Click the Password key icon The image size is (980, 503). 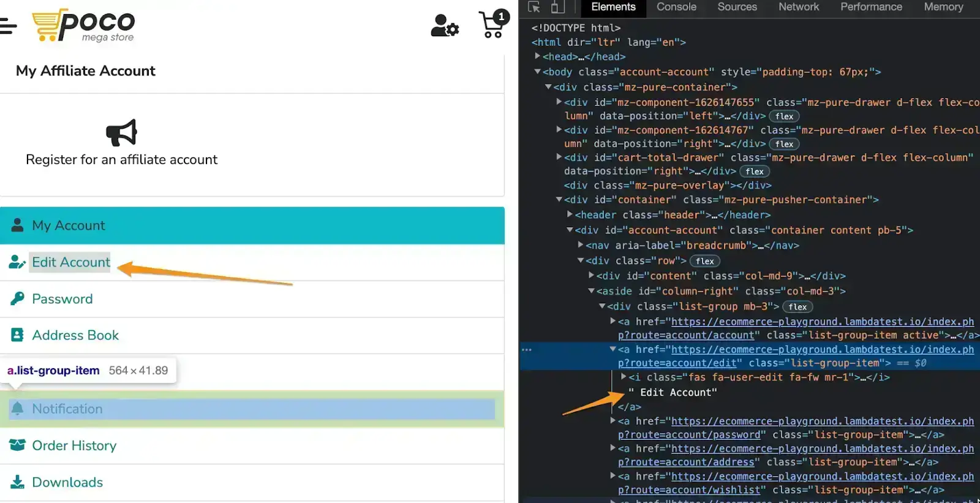[17, 298]
